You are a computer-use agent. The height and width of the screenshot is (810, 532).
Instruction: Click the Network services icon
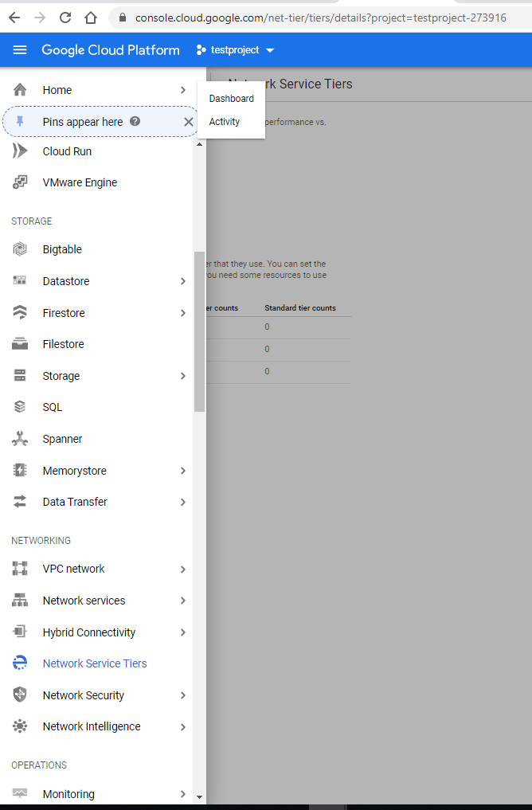tap(20, 601)
